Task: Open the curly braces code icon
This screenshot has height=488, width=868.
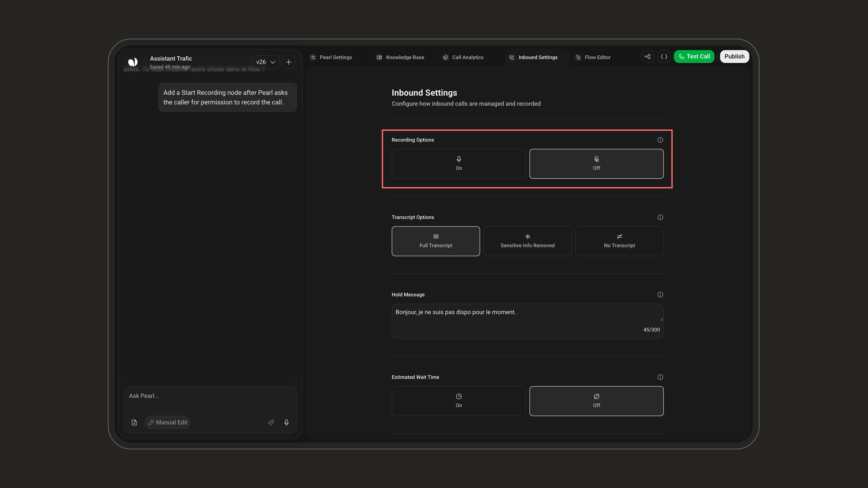Action: (x=664, y=57)
